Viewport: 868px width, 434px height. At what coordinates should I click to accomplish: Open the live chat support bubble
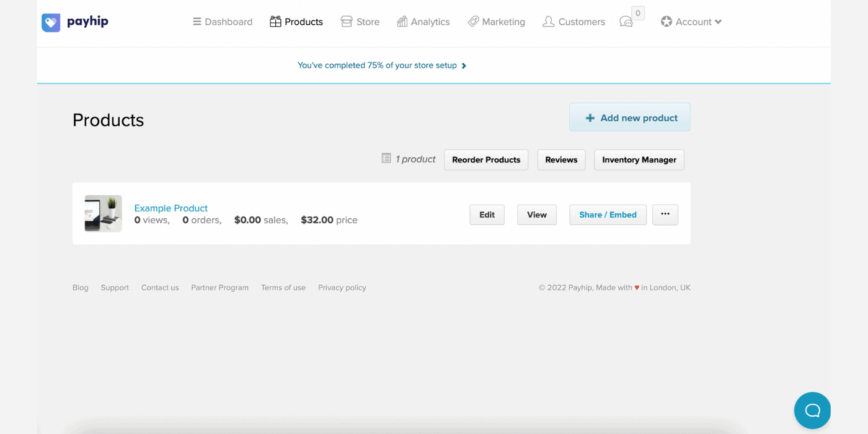(812, 410)
